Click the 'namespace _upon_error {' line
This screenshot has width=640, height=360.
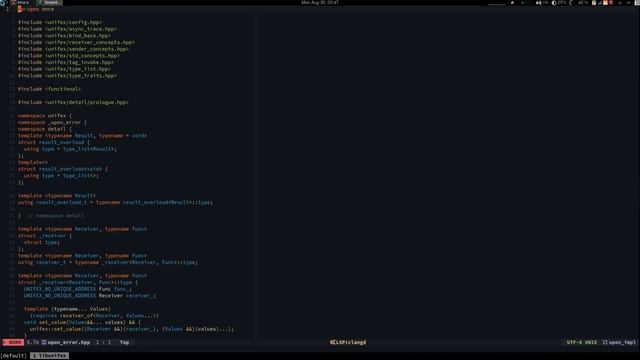[52, 122]
